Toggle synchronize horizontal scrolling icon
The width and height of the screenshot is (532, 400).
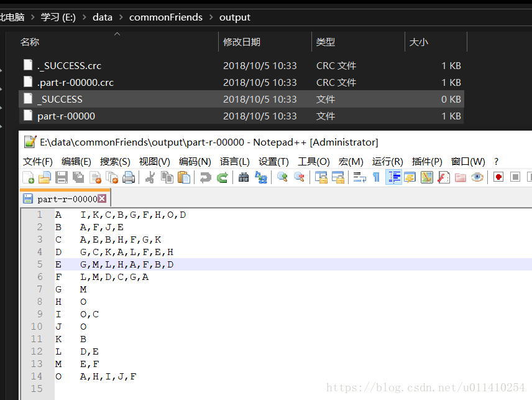coord(338,177)
